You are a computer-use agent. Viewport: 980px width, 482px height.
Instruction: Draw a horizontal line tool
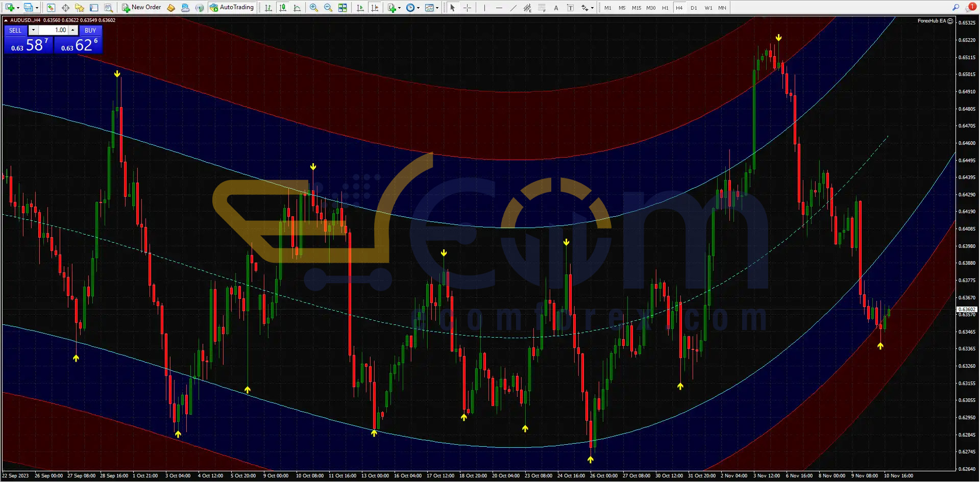coord(499,8)
